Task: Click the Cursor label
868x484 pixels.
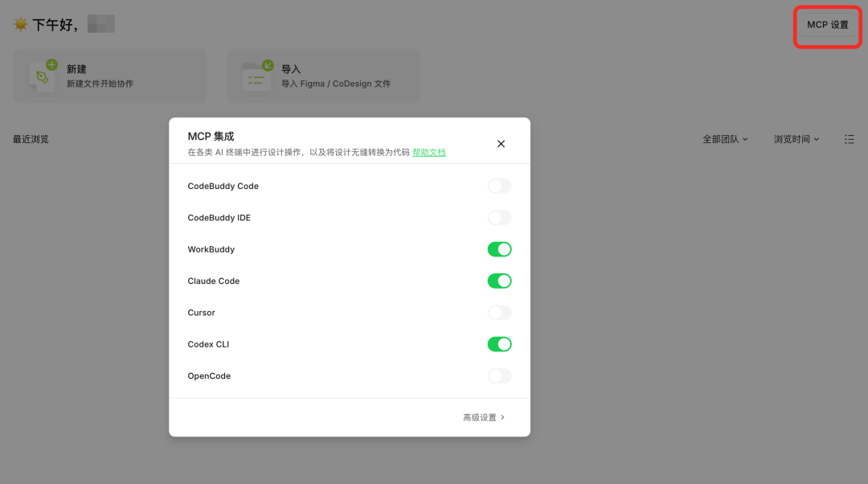Action: [x=201, y=312]
